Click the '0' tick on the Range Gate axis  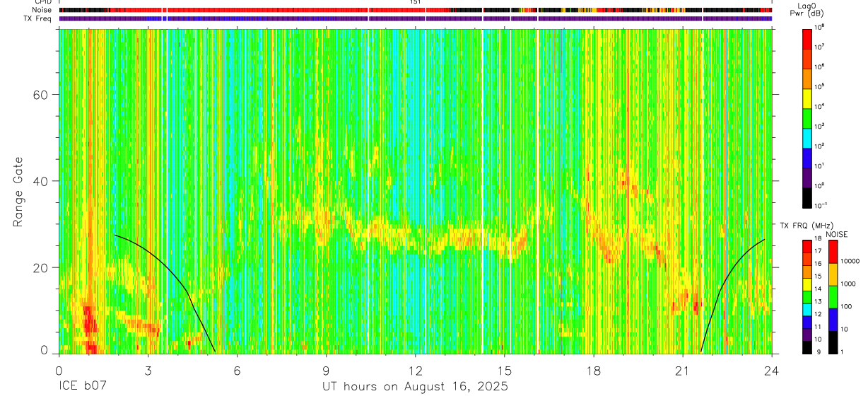(45, 350)
